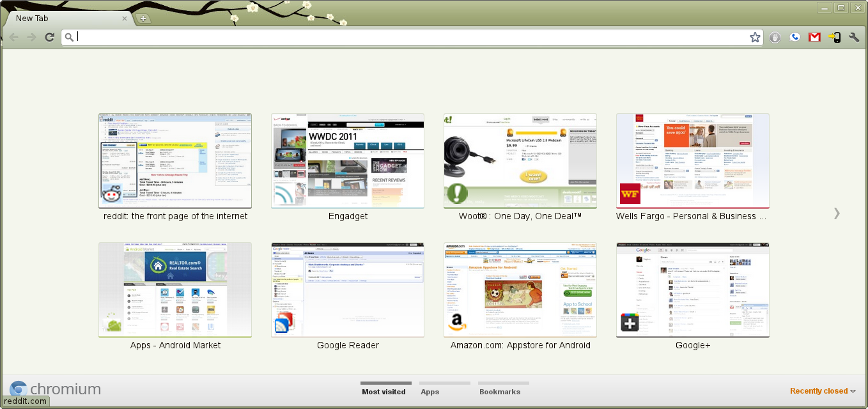Click the Google Reader favicon badge on the thumbnail
Screen dimensions: 868x409
(x=285, y=323)
